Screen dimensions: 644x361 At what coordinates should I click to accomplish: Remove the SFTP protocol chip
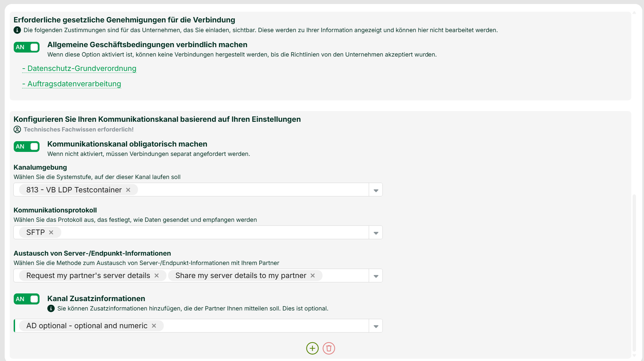coord(51,232)
